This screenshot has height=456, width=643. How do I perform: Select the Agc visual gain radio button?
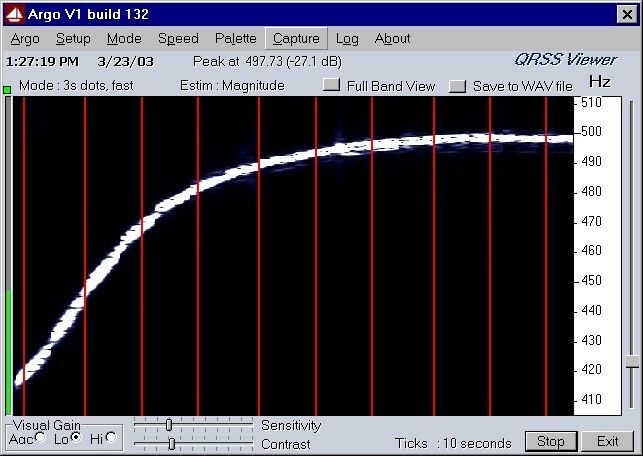click(x=40, y=438)
